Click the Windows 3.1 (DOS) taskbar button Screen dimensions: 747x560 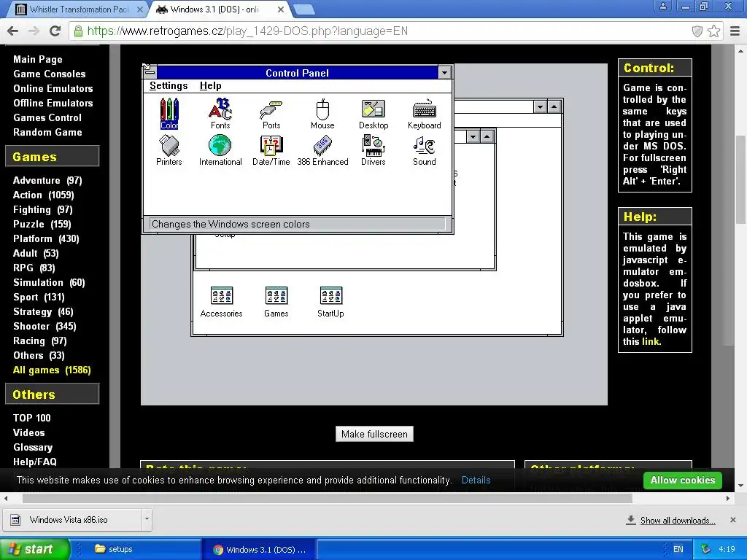pos(260,549)
